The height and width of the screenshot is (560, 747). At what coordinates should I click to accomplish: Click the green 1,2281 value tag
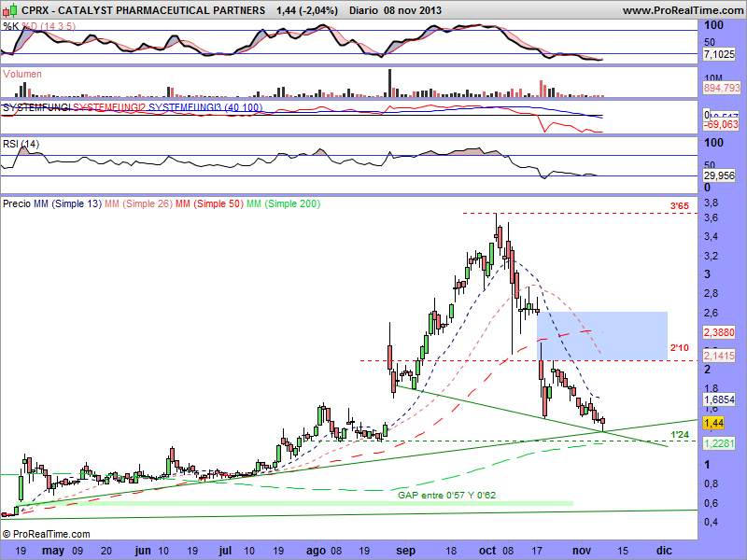click(x=719, y=443)
